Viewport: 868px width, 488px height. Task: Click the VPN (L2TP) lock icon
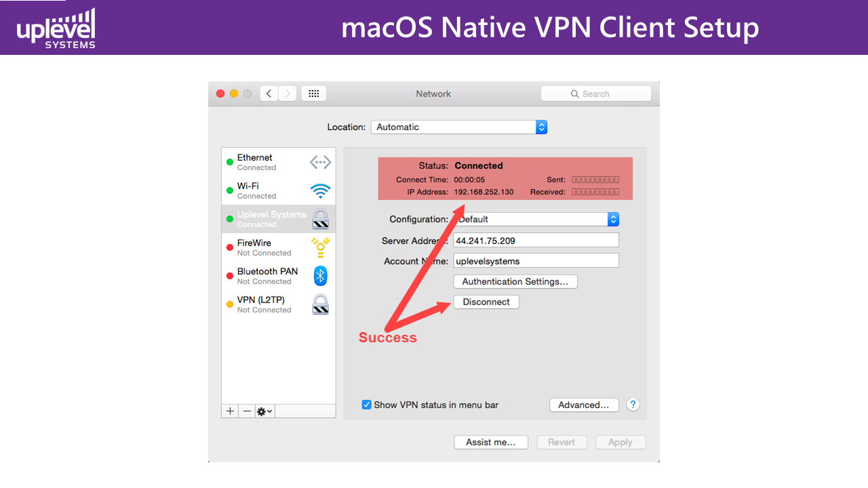click(321, 304)
